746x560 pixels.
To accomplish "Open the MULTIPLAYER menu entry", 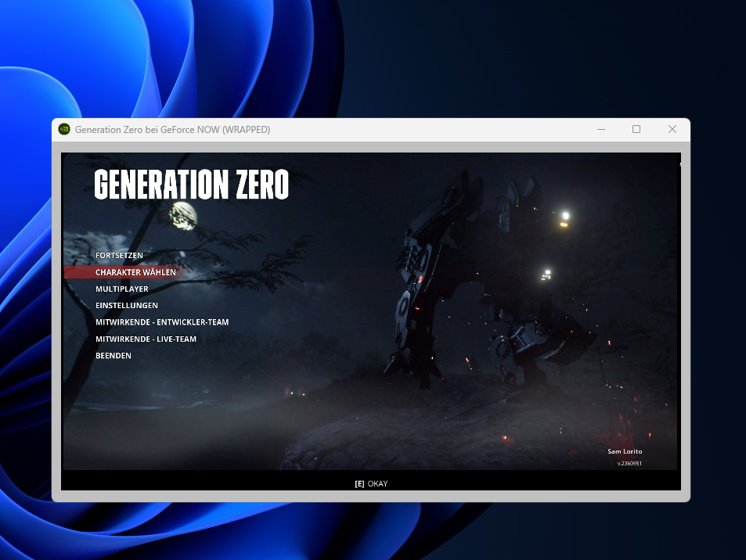I will coord(122,289).
